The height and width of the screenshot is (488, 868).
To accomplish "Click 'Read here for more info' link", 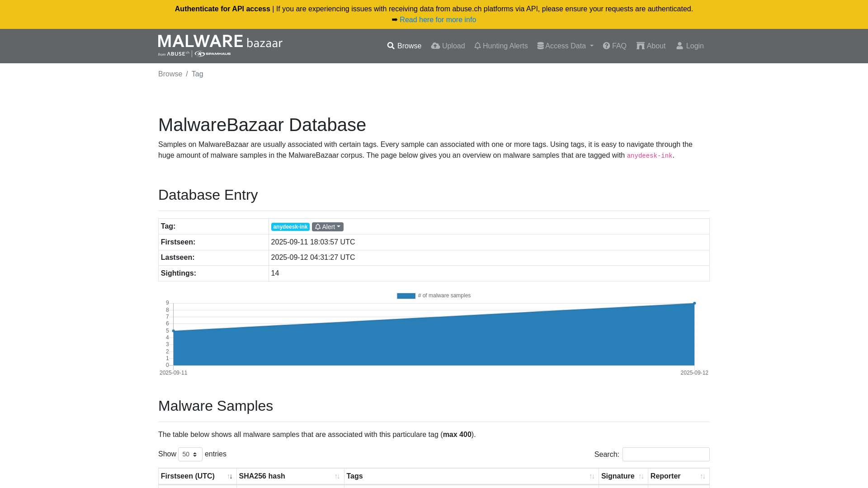I will (438, 20).
